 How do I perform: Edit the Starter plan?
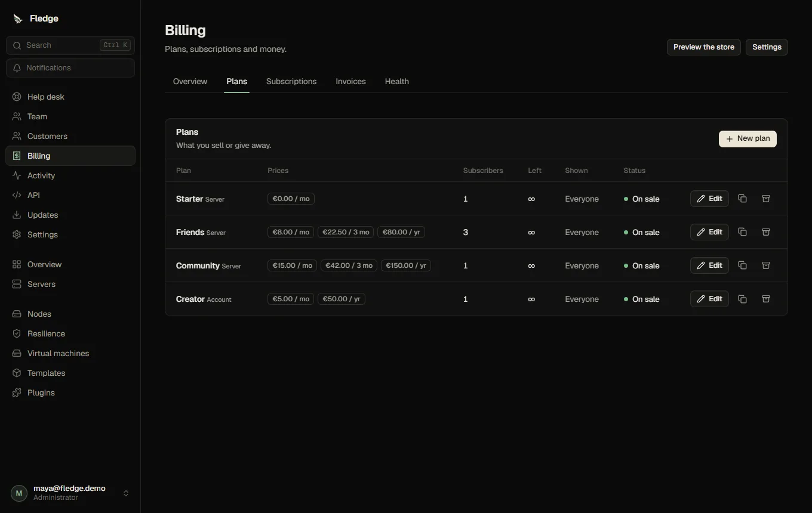[709, 199]
